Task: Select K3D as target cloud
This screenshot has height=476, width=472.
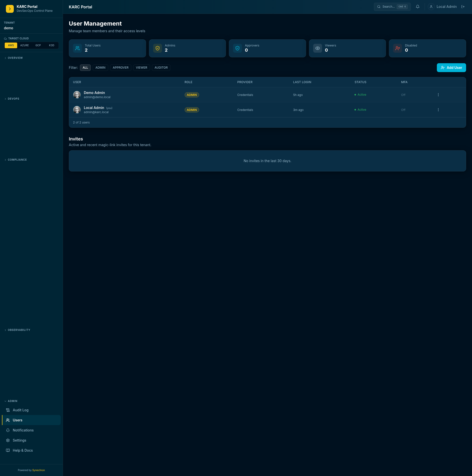Action: click(52, 45)
